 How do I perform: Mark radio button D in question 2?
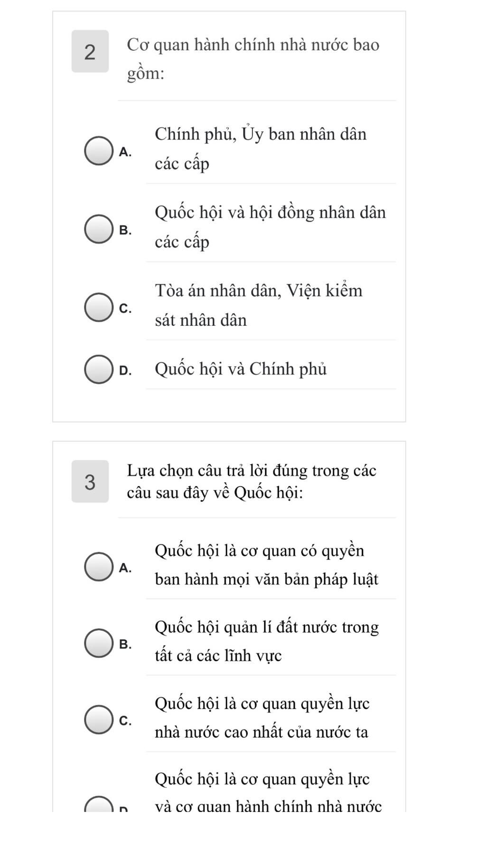click(99, 369)
